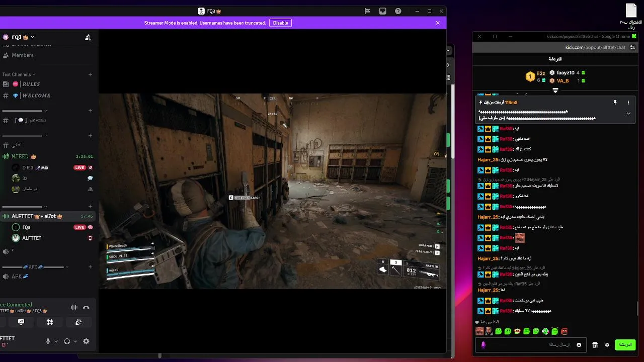
Task: Click the FQ3 live stream video
Action: 272,191
